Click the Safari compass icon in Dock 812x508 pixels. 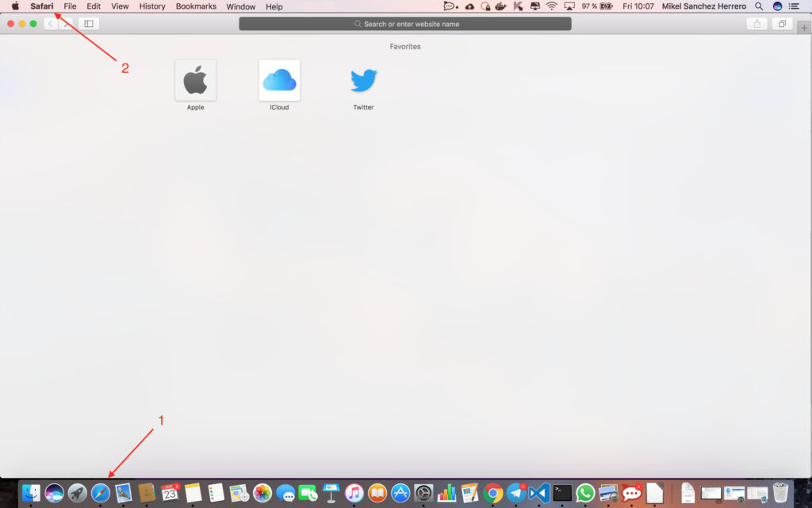click(100, 493)
